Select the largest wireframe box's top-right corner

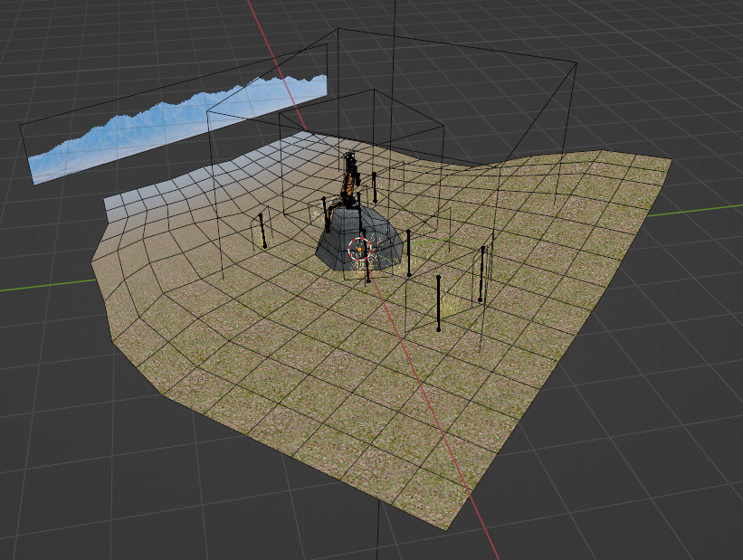576,62
